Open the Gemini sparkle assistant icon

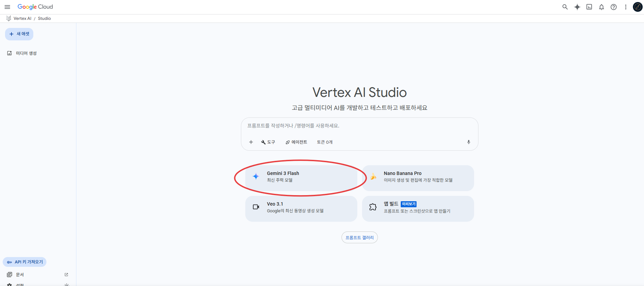[577, 7]
